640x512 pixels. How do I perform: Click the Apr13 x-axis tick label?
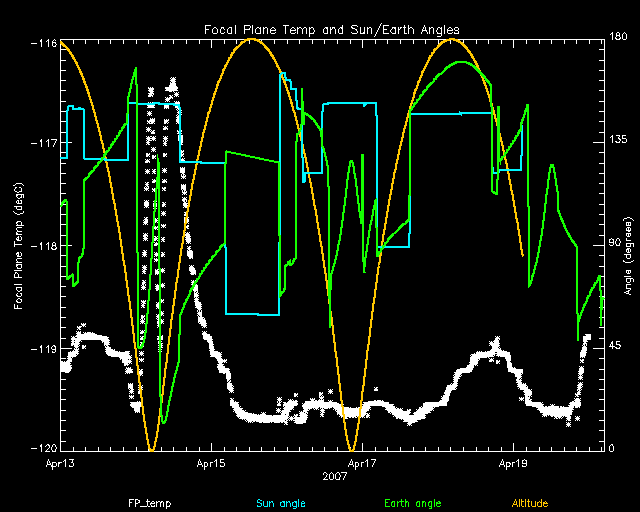(x=62, y=464)
